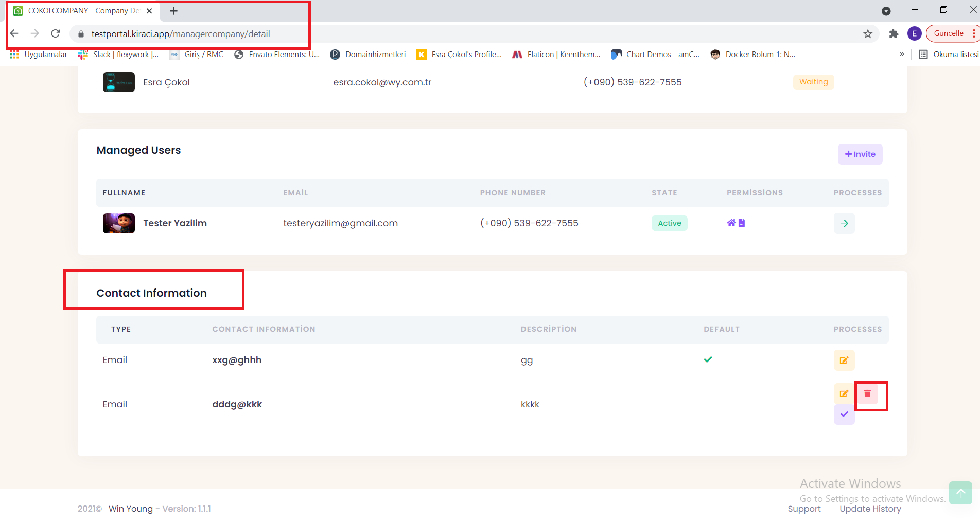Open a new browser tab
The width and height of the screenshot is (980, 524).
(174, 11)
